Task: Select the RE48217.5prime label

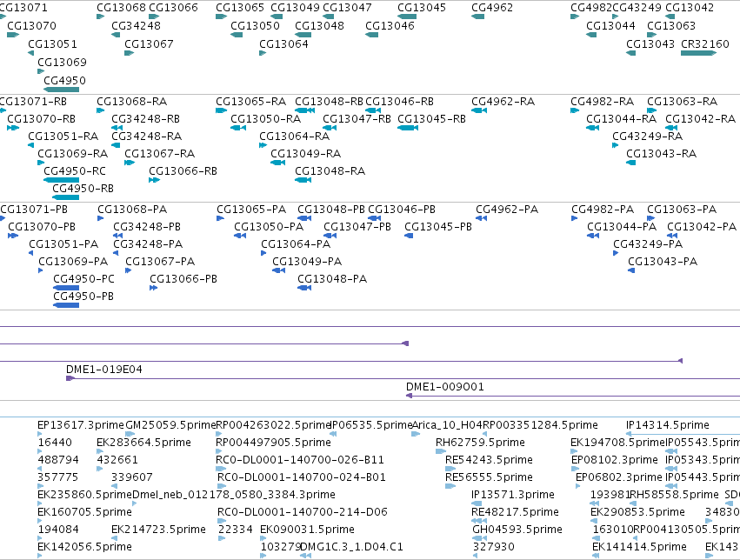Action: click(515, 512)
